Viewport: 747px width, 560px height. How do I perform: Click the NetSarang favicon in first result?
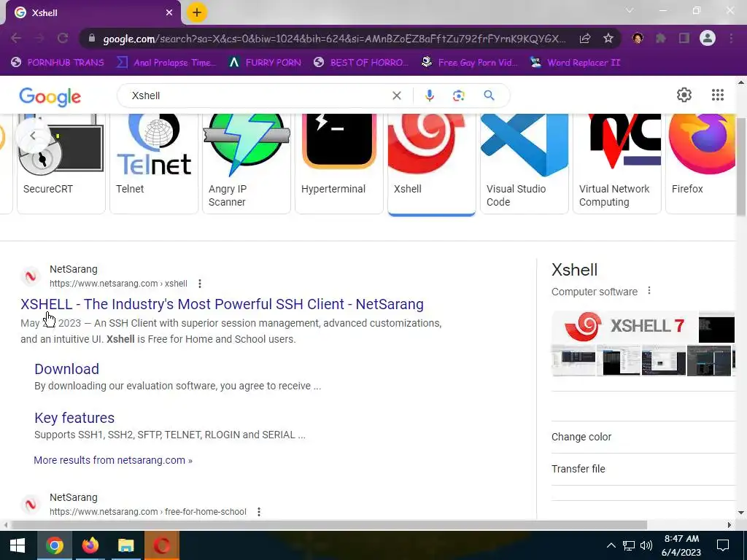coord(31,276)
